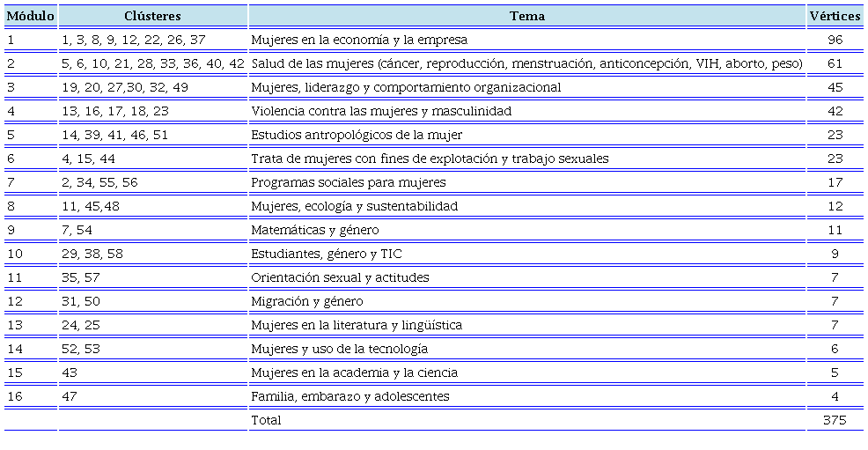The height and width of the screenshot is (450, 868).
Task: Click the Módulo column header
Action: point(31,16)
